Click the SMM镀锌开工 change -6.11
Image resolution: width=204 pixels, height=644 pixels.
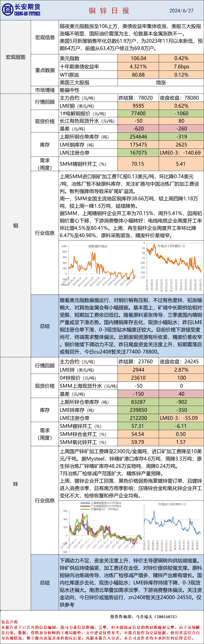(x=181, y=426)
